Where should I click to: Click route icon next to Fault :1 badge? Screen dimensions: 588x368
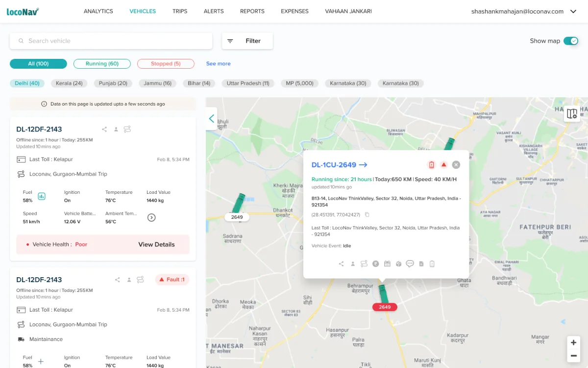pyautogui.click(x=141, y=280)
